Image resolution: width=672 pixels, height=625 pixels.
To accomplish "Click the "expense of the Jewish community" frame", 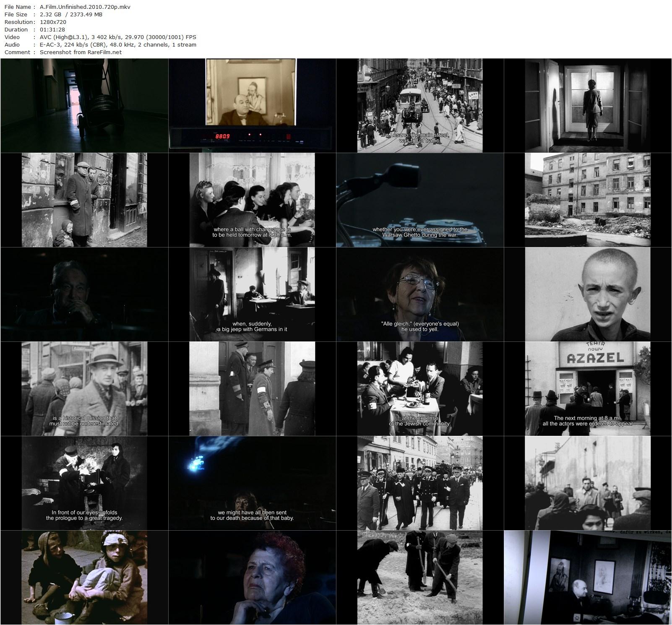I will pos(419,388).
